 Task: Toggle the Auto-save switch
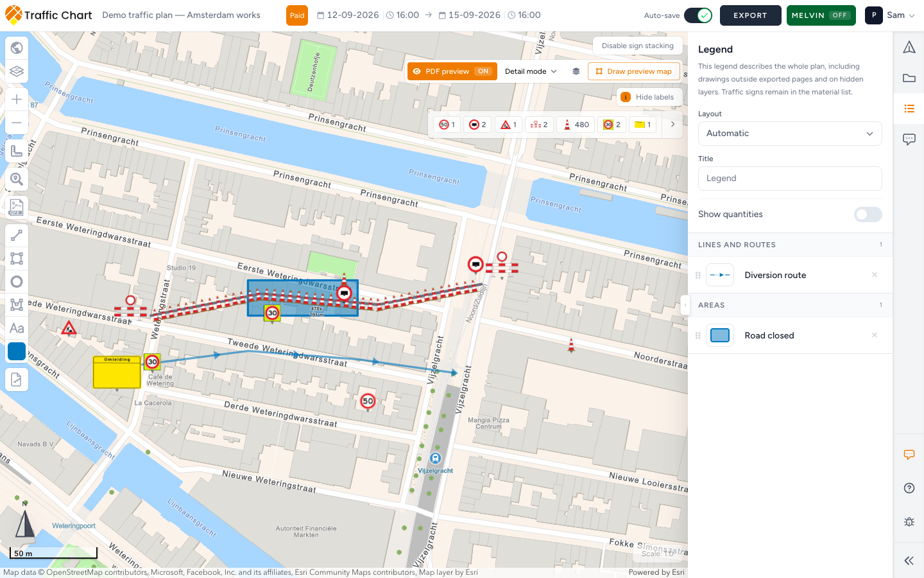tap(698, 15)
